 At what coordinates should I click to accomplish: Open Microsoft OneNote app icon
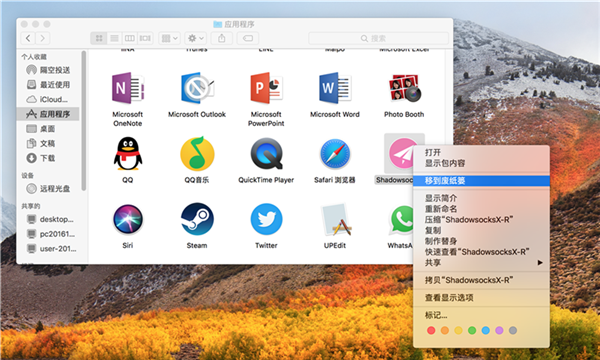click(127, 88)
